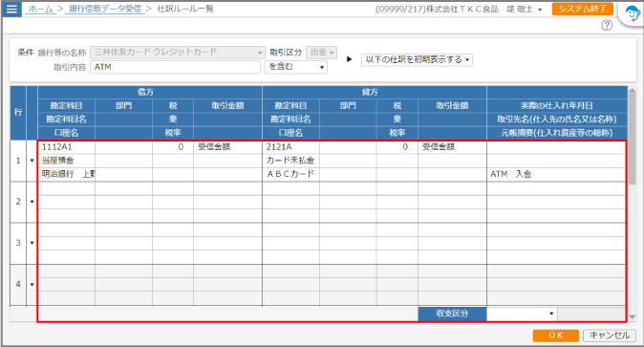
Task: Click the カード未払金 account name cell
Action: coord(290,161)
